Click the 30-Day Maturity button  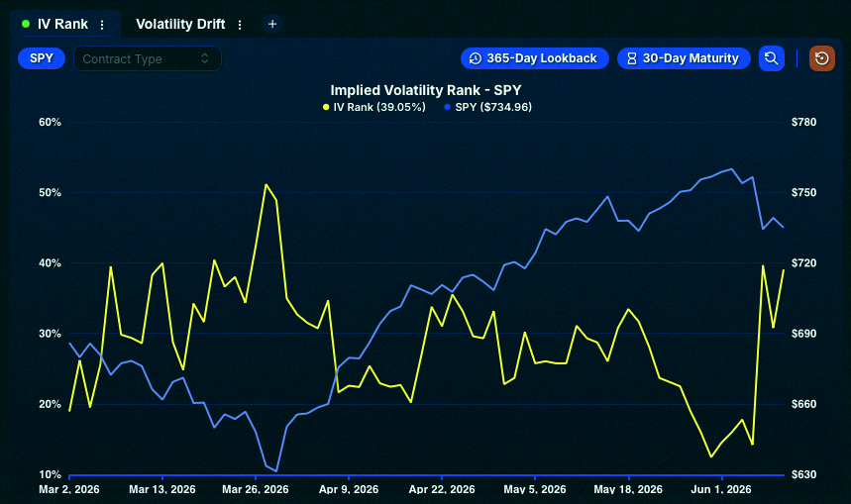coord(684,58)
